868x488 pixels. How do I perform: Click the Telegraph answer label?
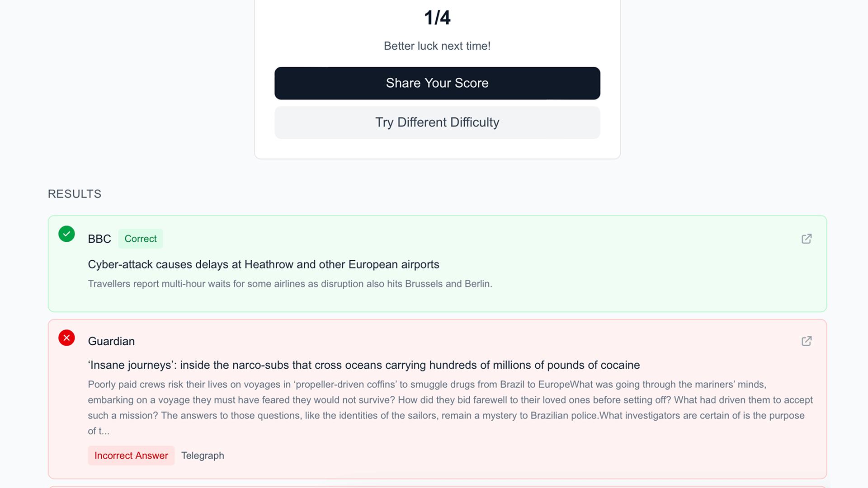[203, 455]
